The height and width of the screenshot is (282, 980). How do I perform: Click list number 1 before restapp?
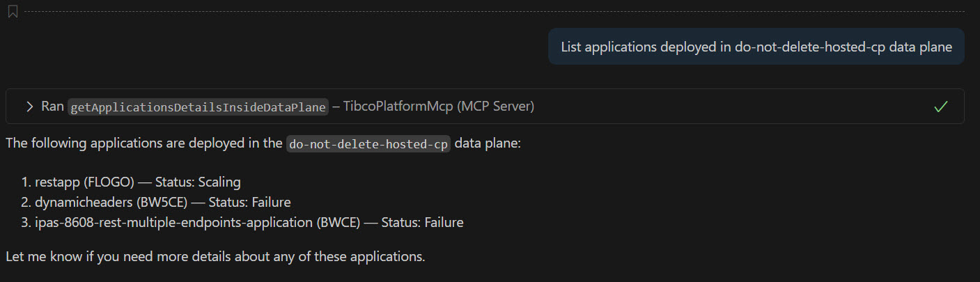(x=26, y=182)
